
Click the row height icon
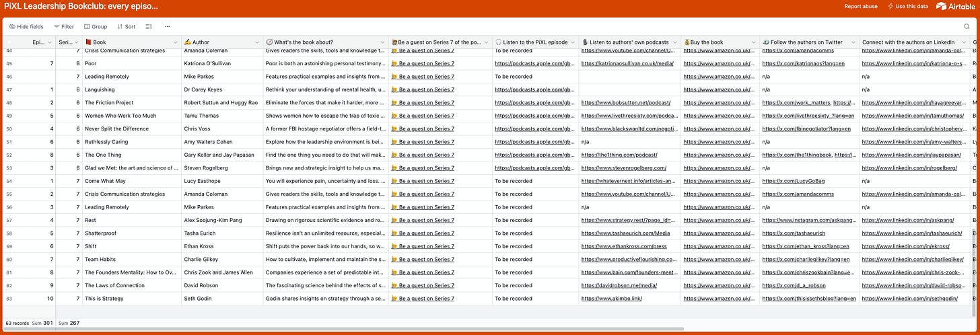(149, 26)
